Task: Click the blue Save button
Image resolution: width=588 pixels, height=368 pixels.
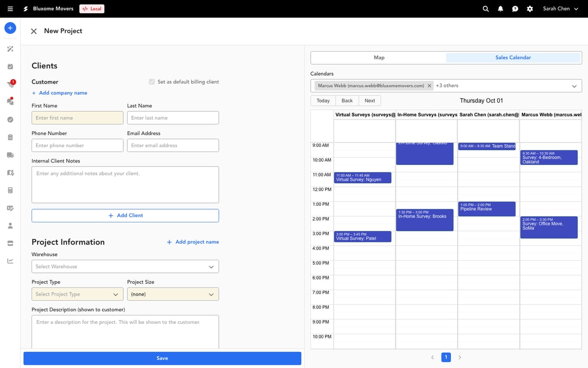Action: pyautogui.click(x=162, y=358)
